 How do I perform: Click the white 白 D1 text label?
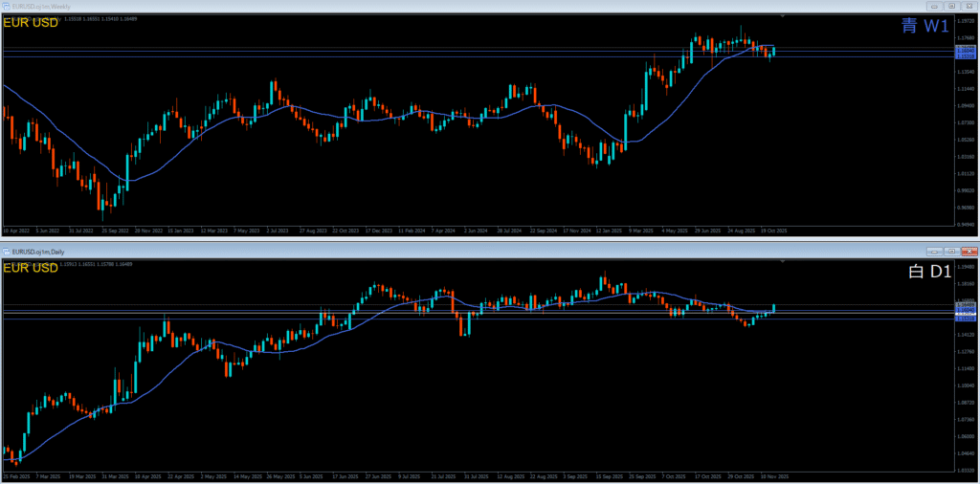click(928, 272)
